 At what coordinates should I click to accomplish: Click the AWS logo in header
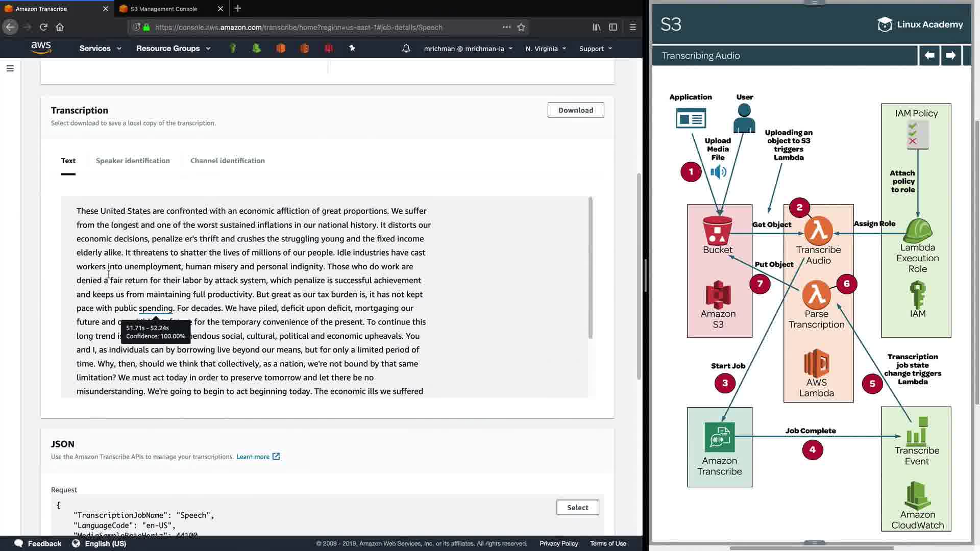click(41, 47)
